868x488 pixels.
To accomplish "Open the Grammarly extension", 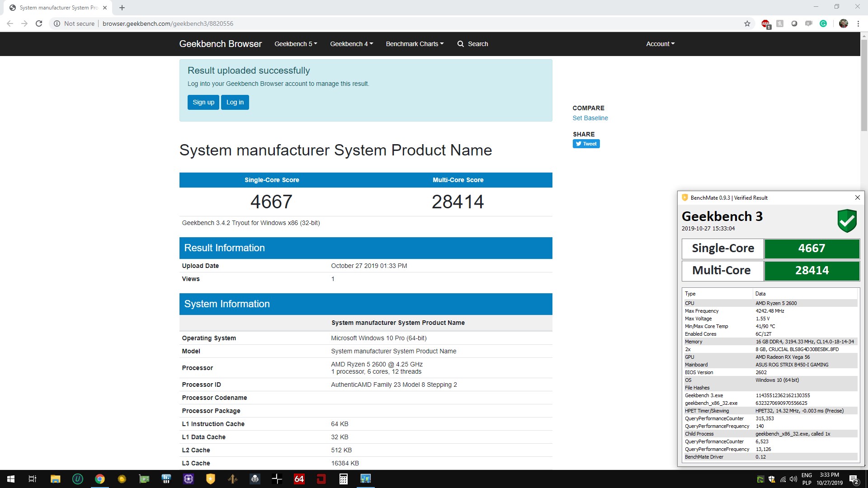I will tap(823, 23).
